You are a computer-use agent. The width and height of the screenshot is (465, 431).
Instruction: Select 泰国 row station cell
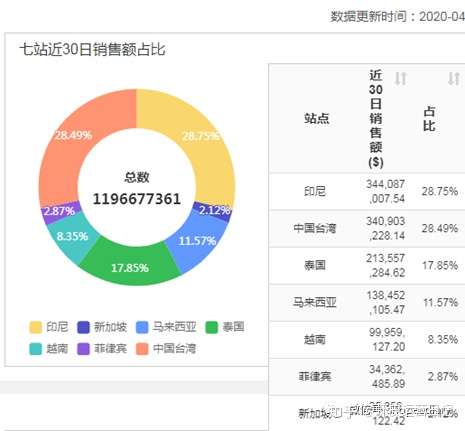(315, 265)
